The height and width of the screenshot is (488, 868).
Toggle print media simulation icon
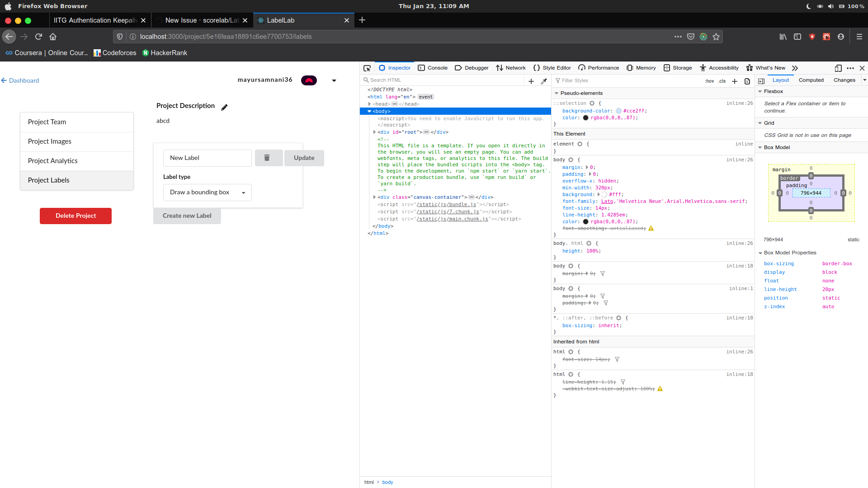pos(747,81)
